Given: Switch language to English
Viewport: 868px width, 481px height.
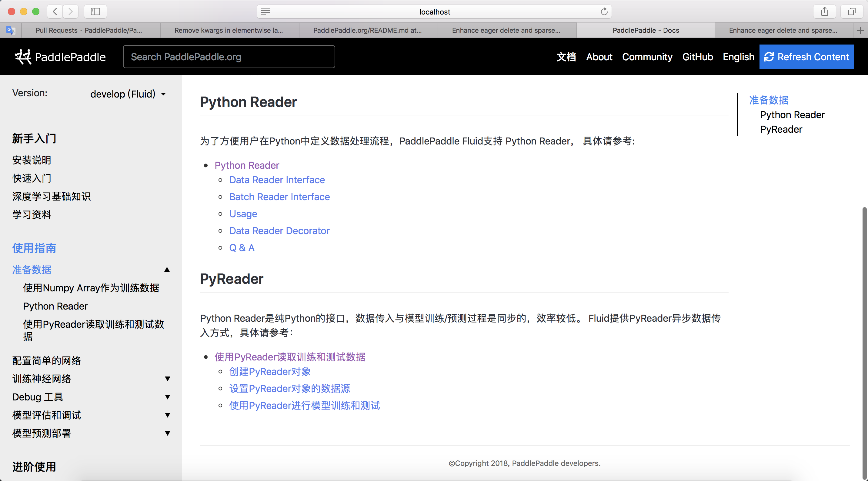Looking at the screenshot, I should click(739, 57).
